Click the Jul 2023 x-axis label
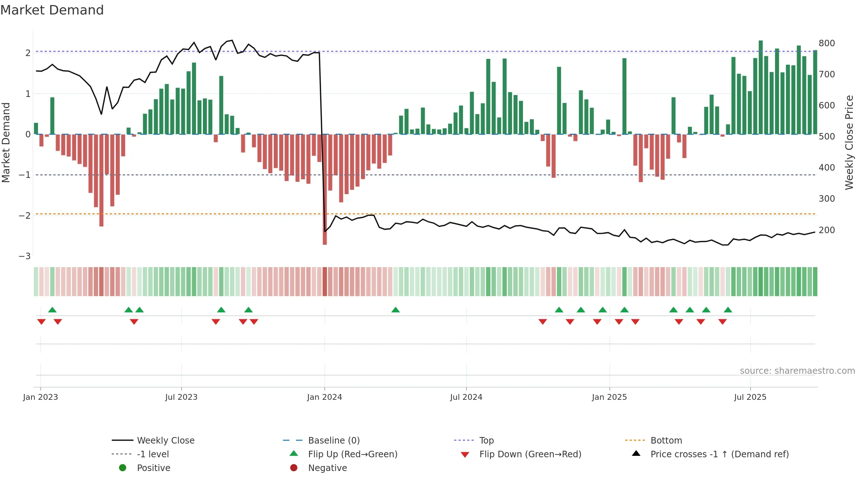 [181, 397]
